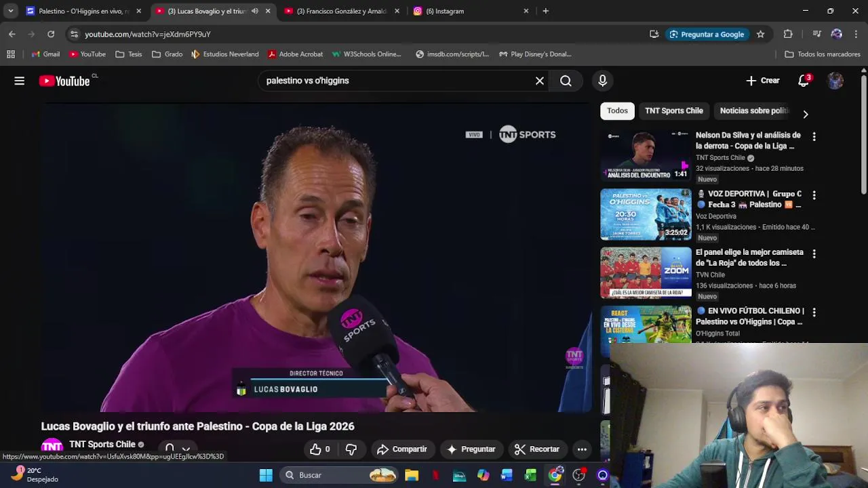Open Chrome's three-dot menu
Screen dimensions: 868x488
856,34
